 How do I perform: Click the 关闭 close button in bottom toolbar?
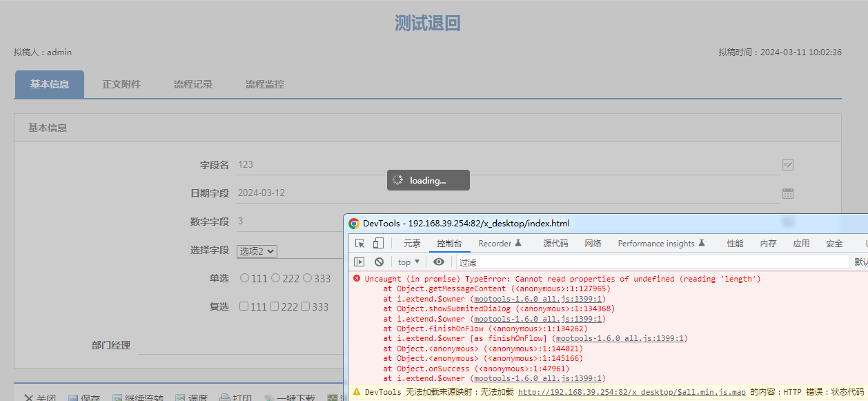tap(40, 398)
